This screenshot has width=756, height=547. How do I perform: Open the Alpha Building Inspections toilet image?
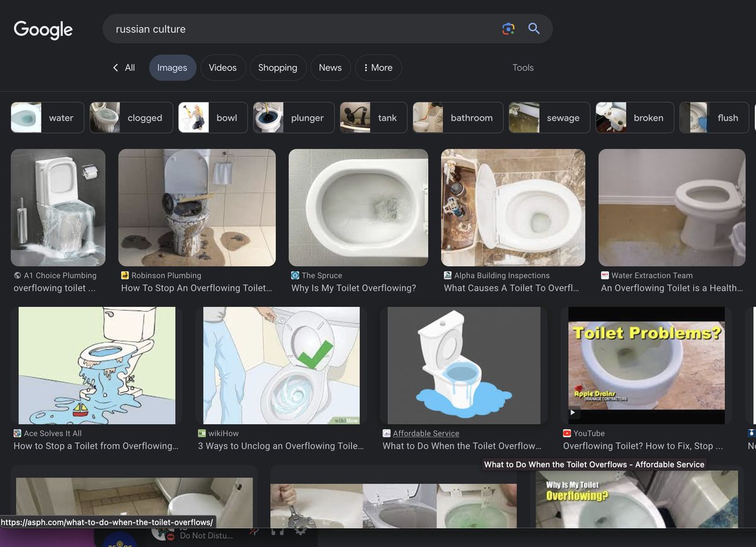(513, 207)
